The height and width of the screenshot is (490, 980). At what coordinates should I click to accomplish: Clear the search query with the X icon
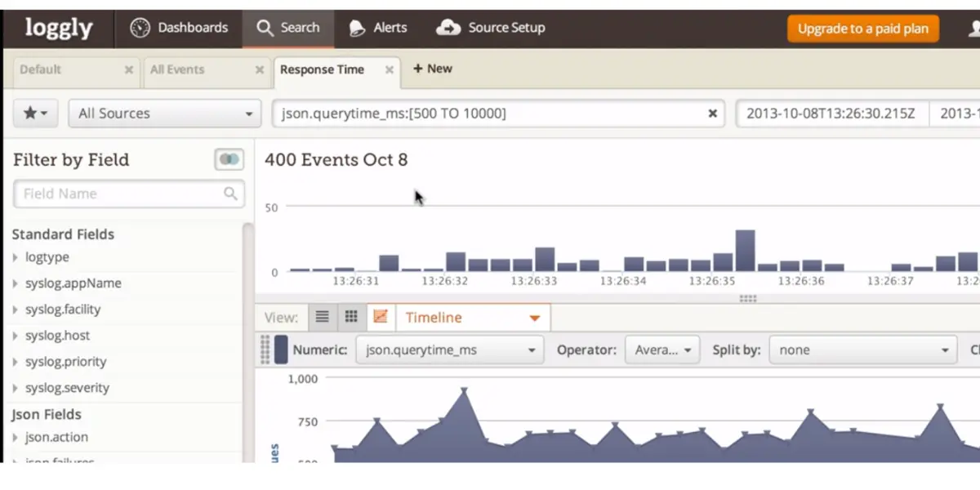pos(712,114)
